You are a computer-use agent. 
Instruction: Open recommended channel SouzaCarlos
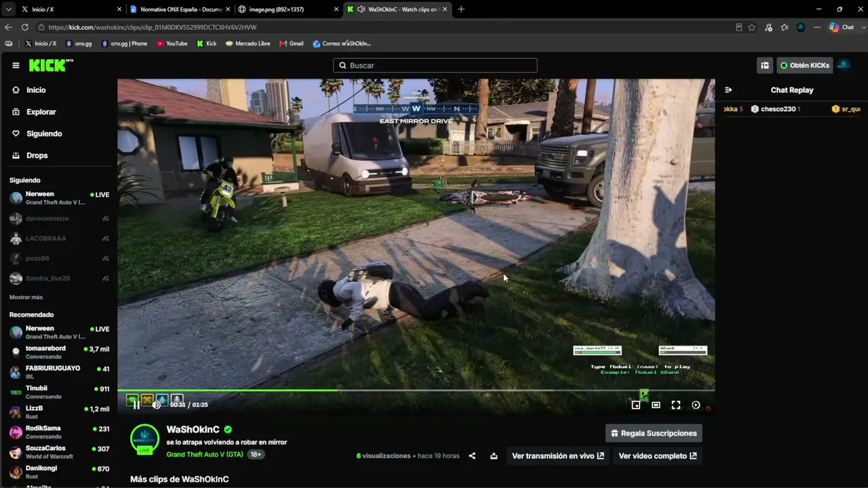60,452
